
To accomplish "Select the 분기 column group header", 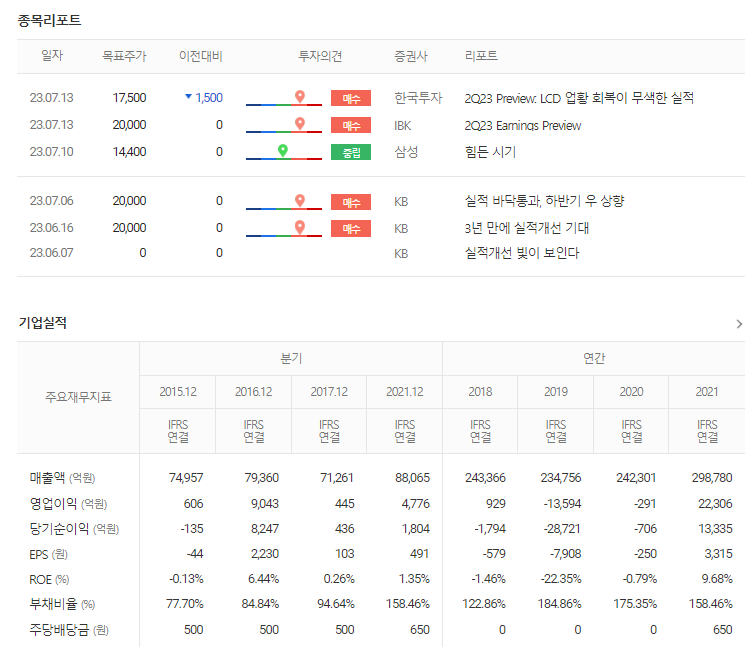I will tap(291, 358).
